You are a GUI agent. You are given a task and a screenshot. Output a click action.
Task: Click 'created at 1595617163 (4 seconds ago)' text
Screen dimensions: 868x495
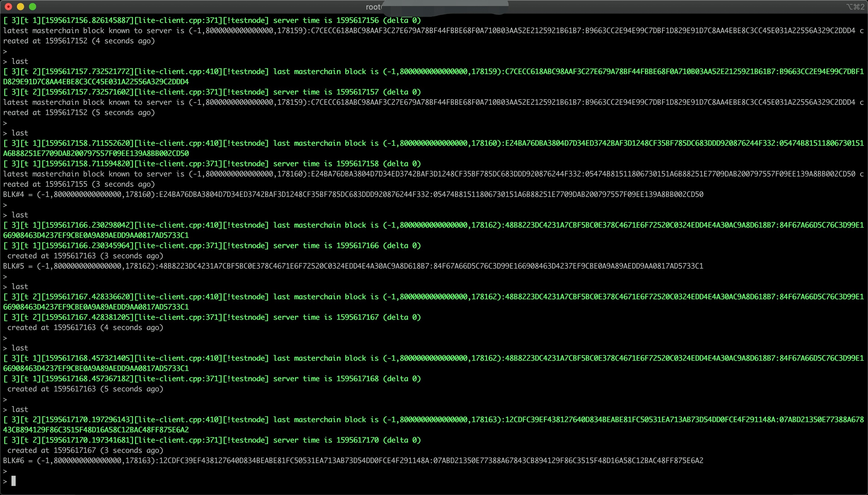(x=85, y=327)
